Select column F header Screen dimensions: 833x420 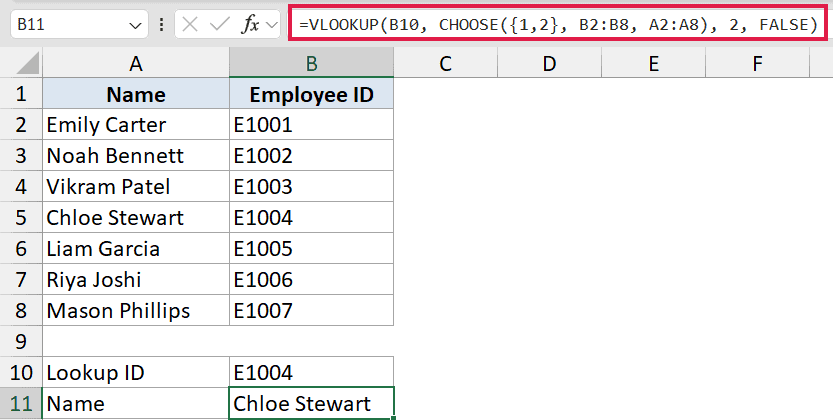tap(757, 64)
